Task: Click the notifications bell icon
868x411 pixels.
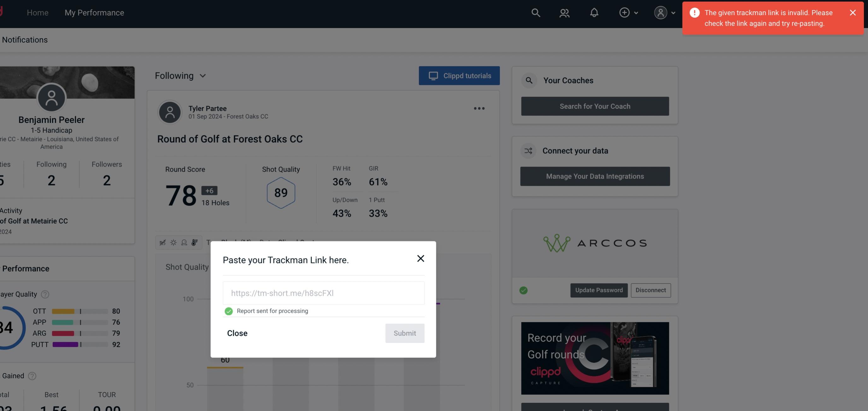Action: coord(595,12)
